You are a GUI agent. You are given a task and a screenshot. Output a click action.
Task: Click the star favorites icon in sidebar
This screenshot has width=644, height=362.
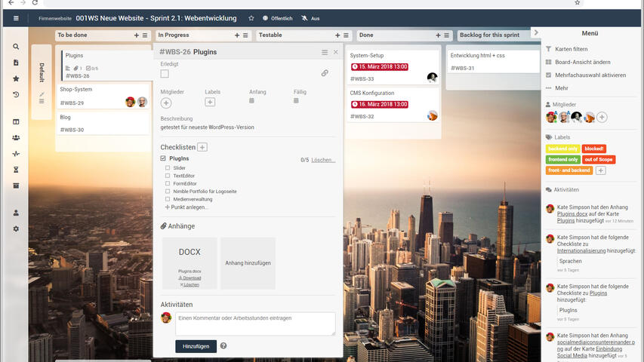(16, 78)
